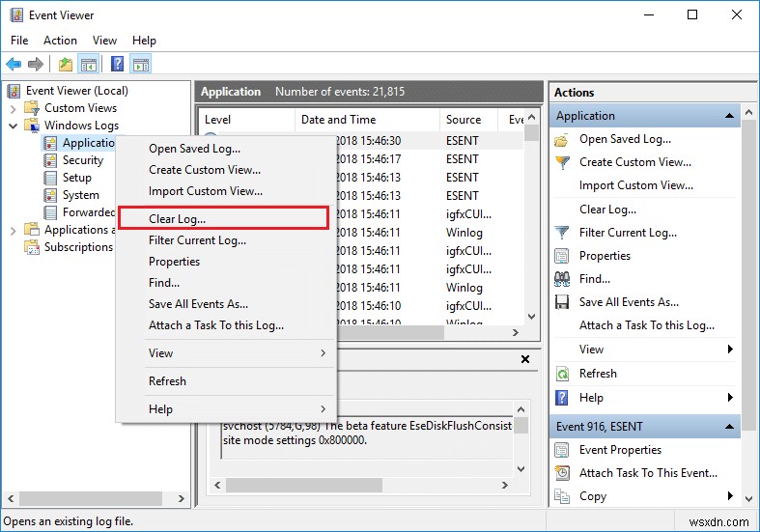Click the Subscriptions icon in tree
This screenshot has width=760, height=532.
[x=32, y=247]
